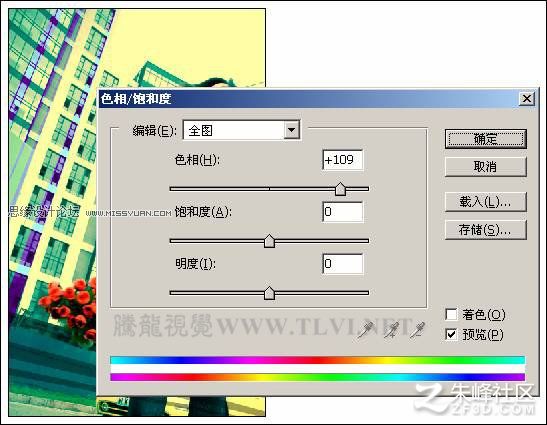
Task: Cancel with the 取消 button
Action: [486, 167]
